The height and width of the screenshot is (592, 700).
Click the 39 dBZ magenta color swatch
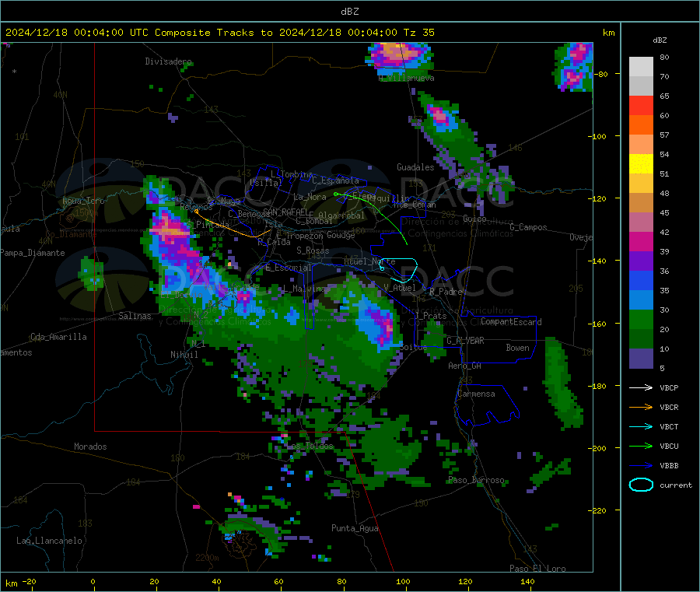pyautogui.click(x=641, y=241)
